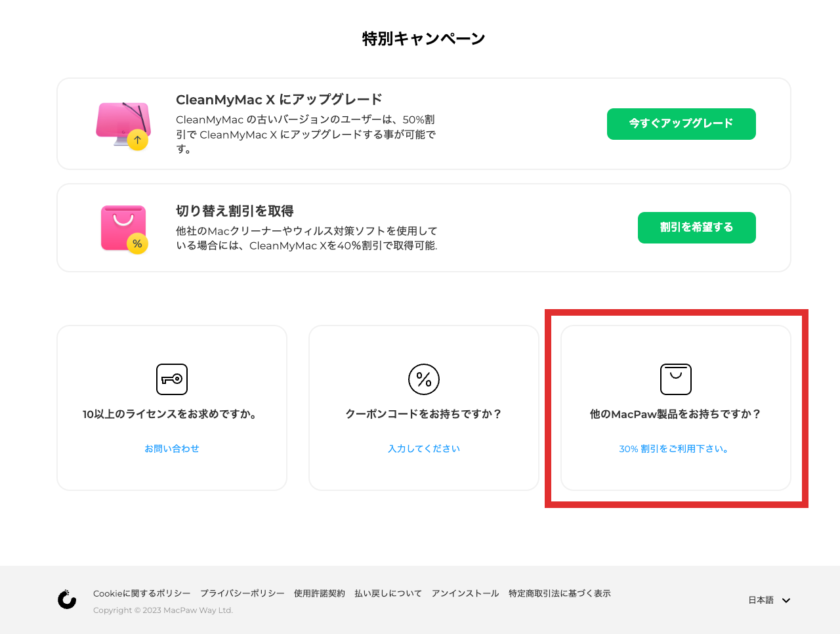Open the お問い合わせ link
Viewport: 840px width, 634px height.
[x=172, y=449]
